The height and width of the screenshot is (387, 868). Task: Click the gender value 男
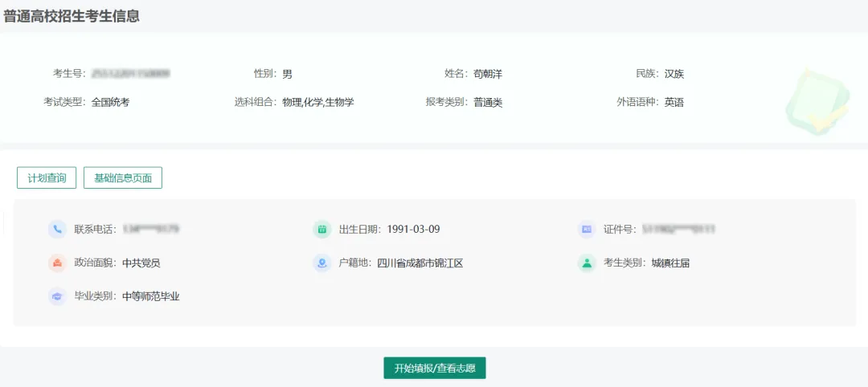coord(287,74)
